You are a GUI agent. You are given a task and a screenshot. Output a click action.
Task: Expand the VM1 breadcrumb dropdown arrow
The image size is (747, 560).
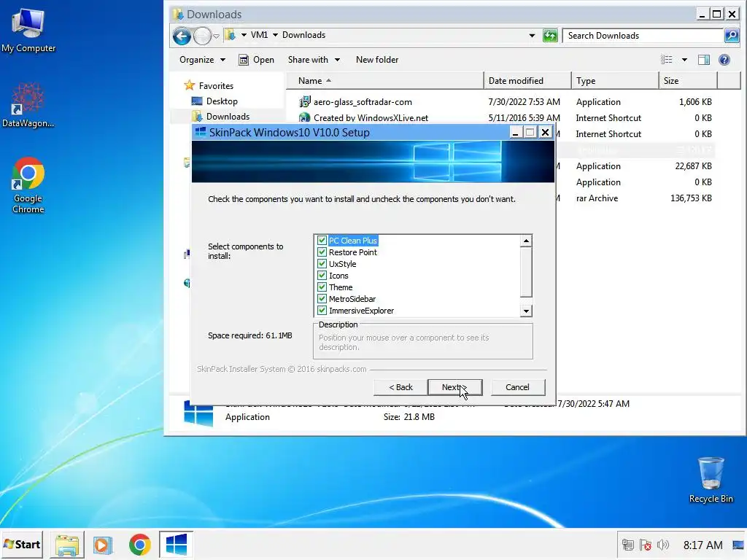tap(275, 35)
